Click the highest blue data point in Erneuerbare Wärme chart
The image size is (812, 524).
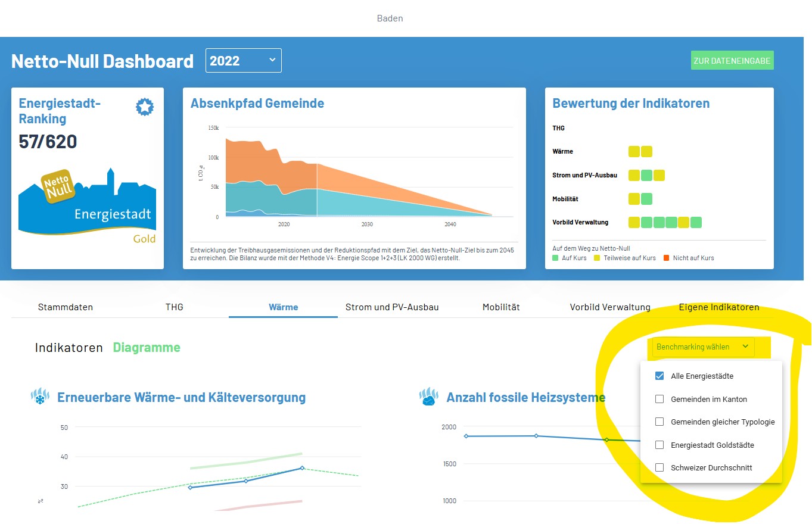click(x=302, y=468)
